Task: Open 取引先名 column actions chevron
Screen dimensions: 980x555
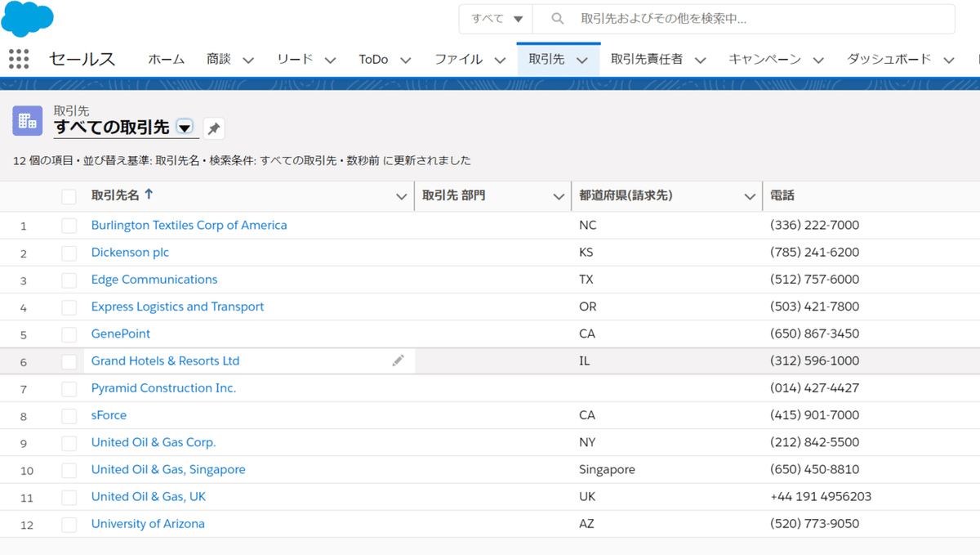Action: click(401, 196)
